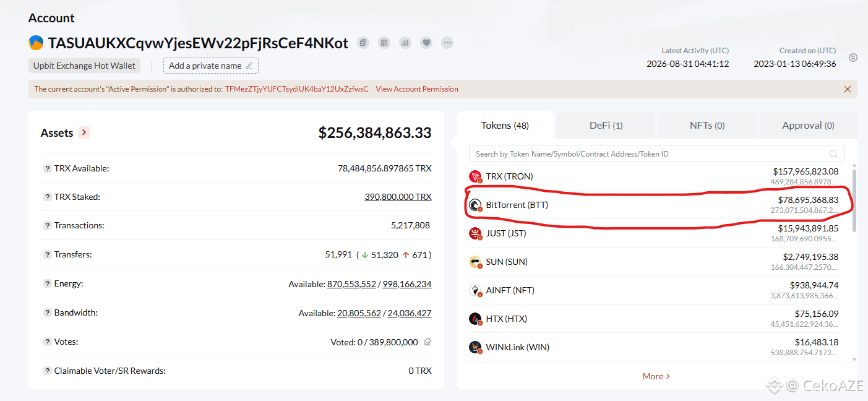
Task: Click the $2,749,195.38 SUN value
Action: click(810, 257)
